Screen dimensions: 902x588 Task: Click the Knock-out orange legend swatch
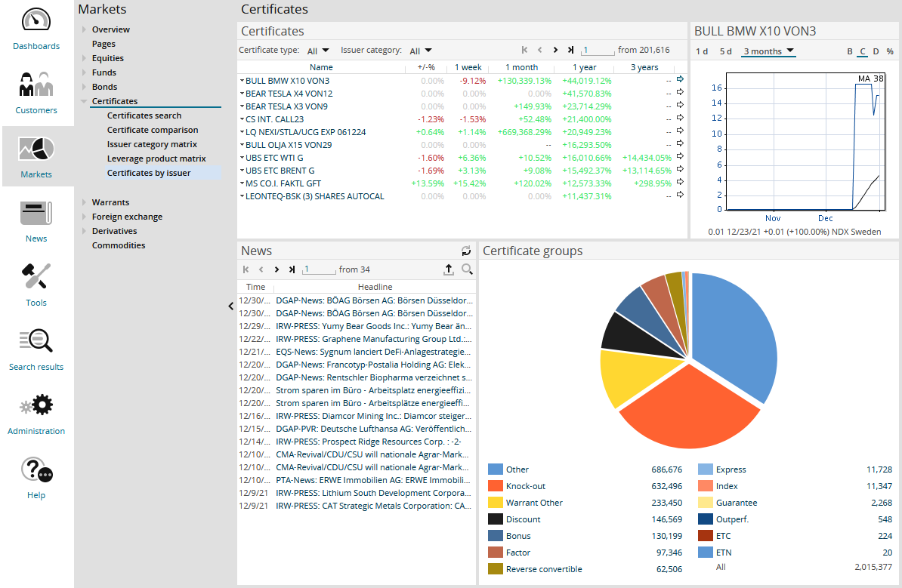496,486
